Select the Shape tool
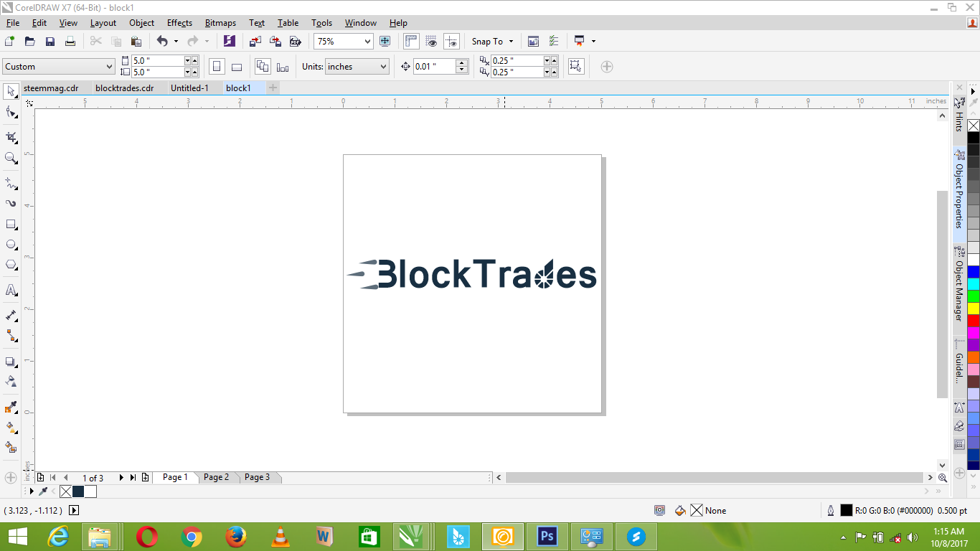The height and width of the screenshot is (551, 980). click(11, 113)
